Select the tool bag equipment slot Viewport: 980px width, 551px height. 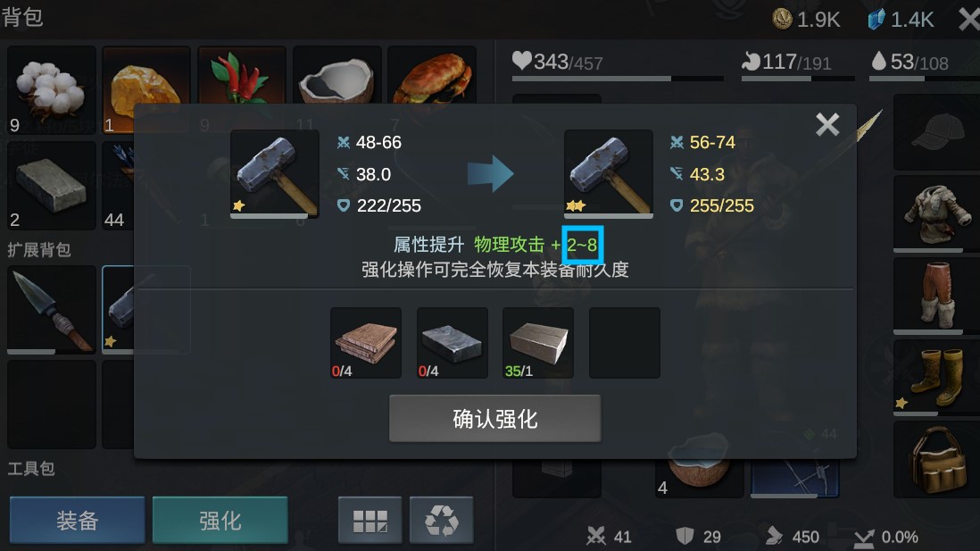[936, 460]
